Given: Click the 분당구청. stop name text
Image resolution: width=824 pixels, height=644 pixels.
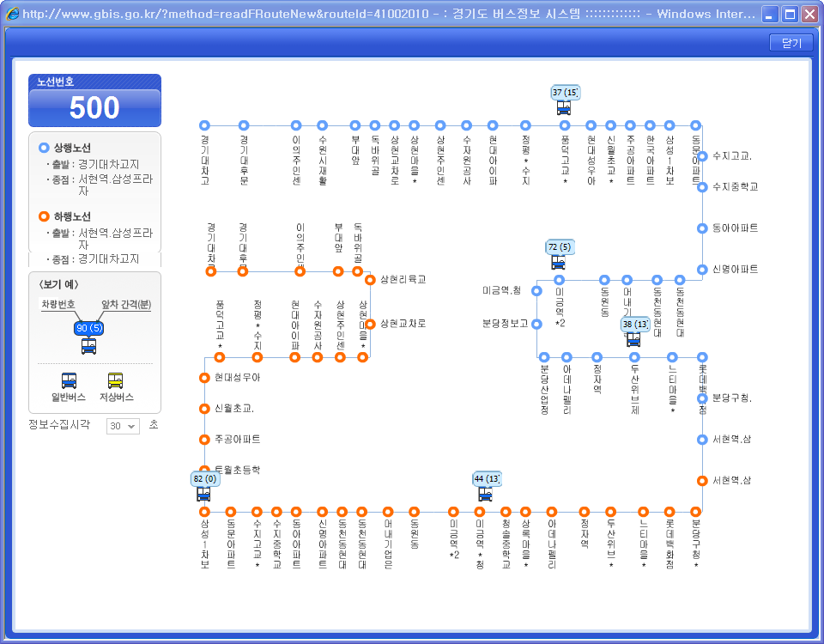Looking at the screenshot, I should [x=732, y=398].
